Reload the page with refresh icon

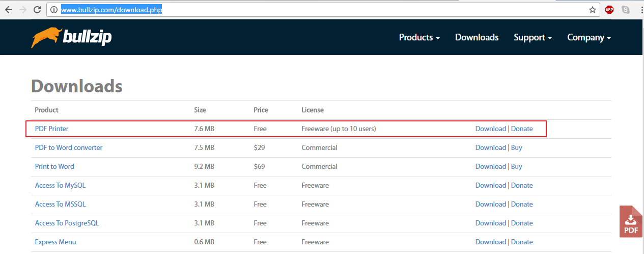coord(37,10)
